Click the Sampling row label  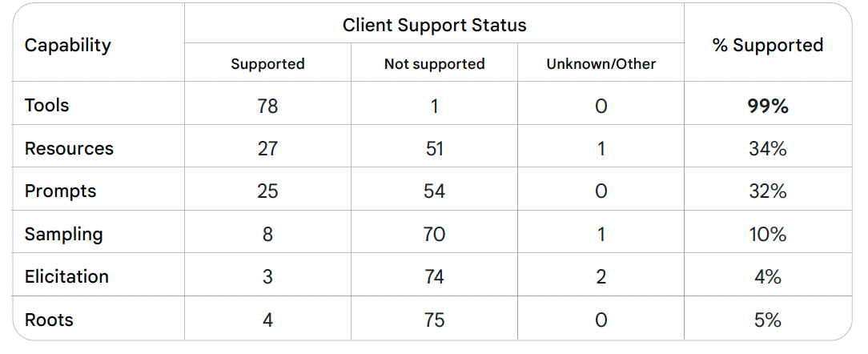pyautogui.click(x=64, y=234)
